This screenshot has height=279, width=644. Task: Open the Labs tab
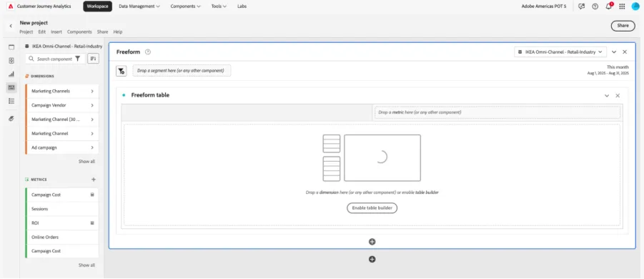coord(242,6)
